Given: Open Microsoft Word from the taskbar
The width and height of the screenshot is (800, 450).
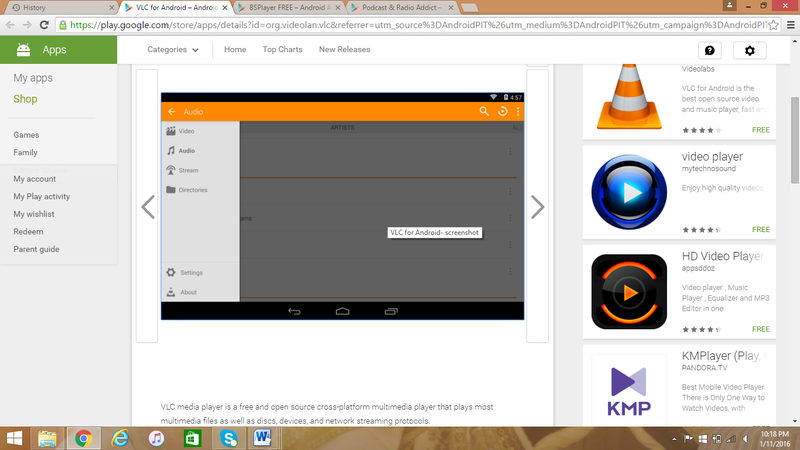Looking at the screenshot, I should coord(262,438).
